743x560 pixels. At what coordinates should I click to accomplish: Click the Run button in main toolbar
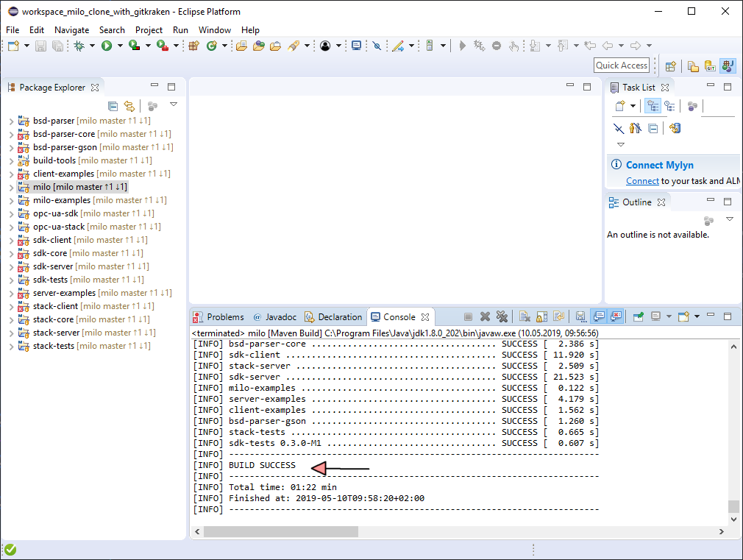(x=107, y=46)
